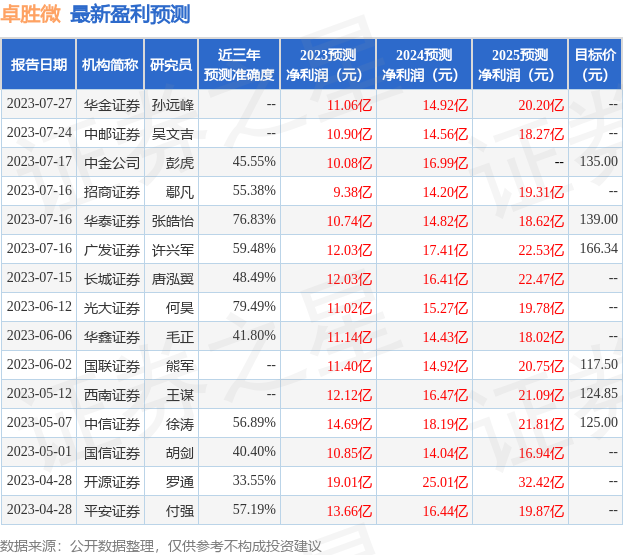Click institution 西南证券
This screenshot has width=623, height=555.
coord(112,395)
